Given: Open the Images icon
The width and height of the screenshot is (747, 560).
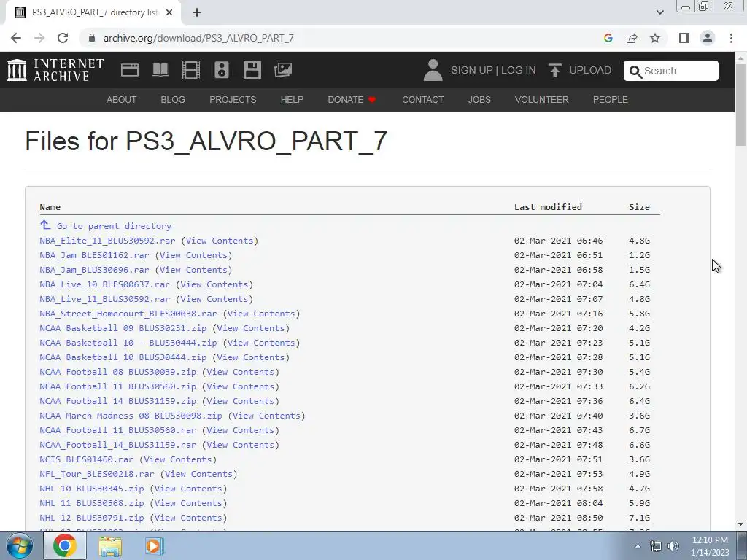Looking at the screenshot, I should [x=283, y=70].
